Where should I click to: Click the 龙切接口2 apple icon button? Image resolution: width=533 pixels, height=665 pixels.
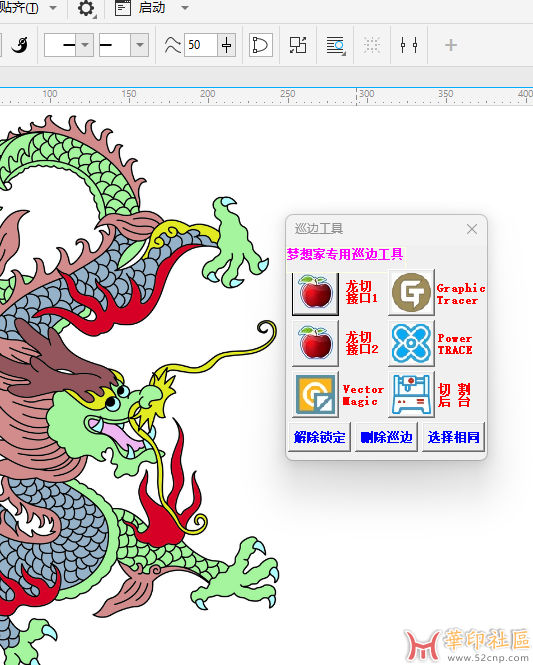pos(315,343)
